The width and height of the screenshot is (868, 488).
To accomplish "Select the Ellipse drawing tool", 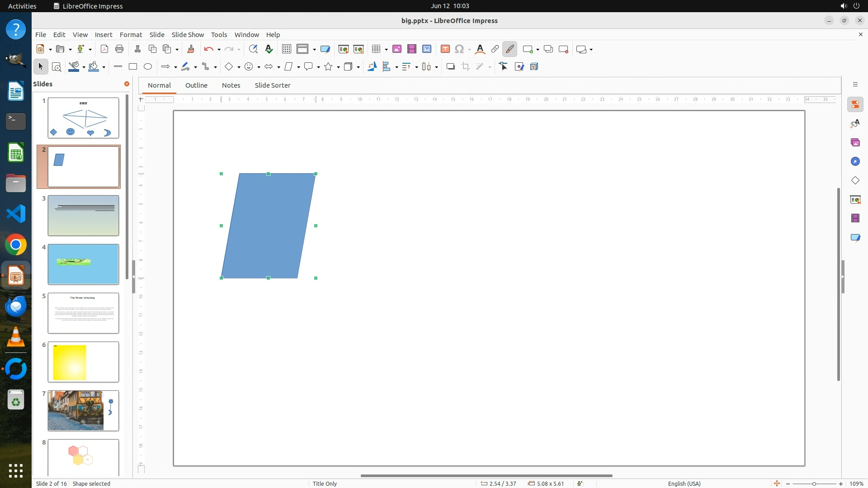I will pyautogui.click(x=148, y=67).
